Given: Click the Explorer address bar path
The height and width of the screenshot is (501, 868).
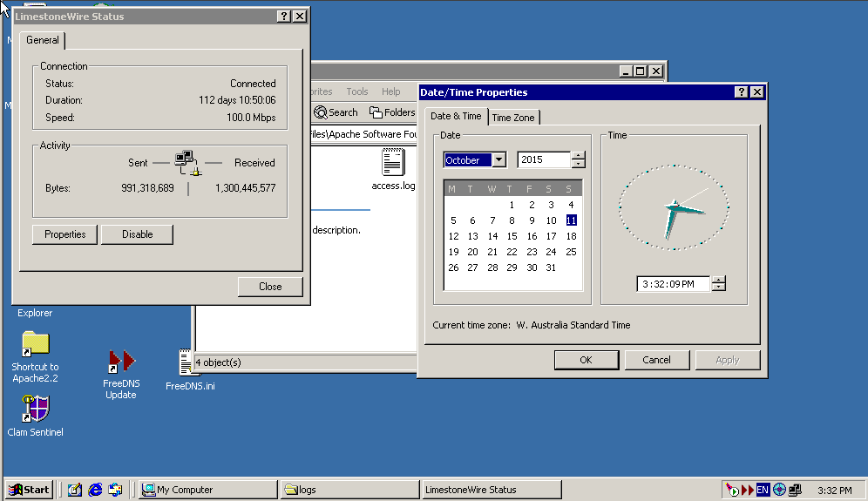Looking at the screenshot, I should point(363,134).
